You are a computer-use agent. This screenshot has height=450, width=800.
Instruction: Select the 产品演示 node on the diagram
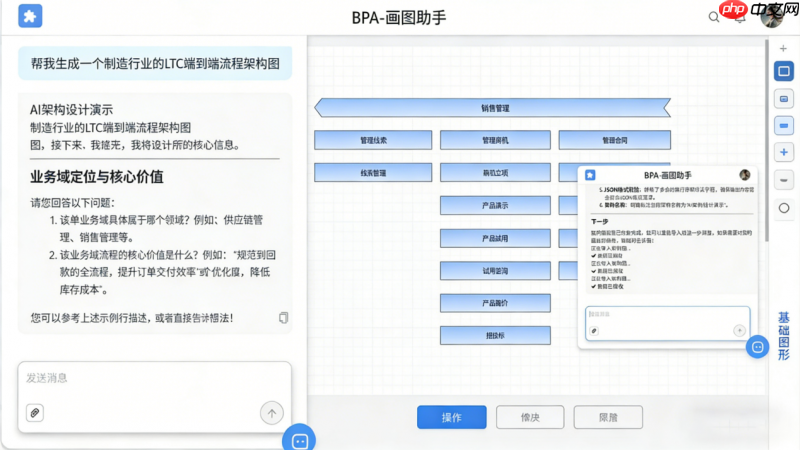pyautogui.click(x=495, y=206)
